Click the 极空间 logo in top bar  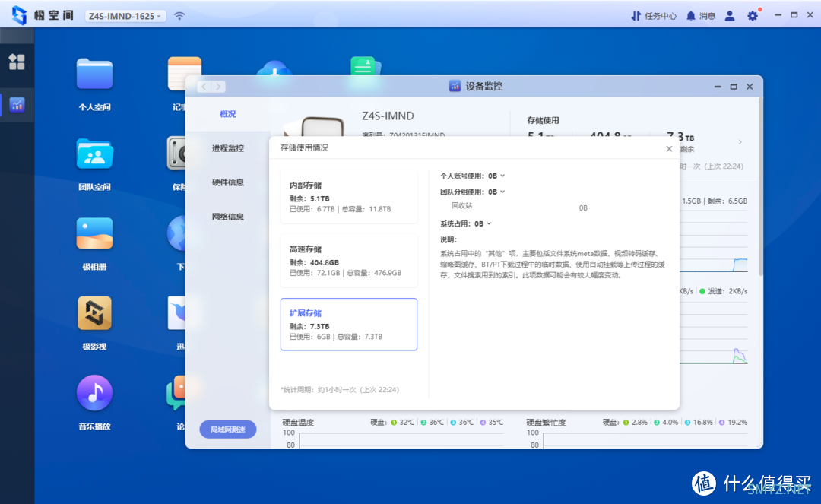43,15
